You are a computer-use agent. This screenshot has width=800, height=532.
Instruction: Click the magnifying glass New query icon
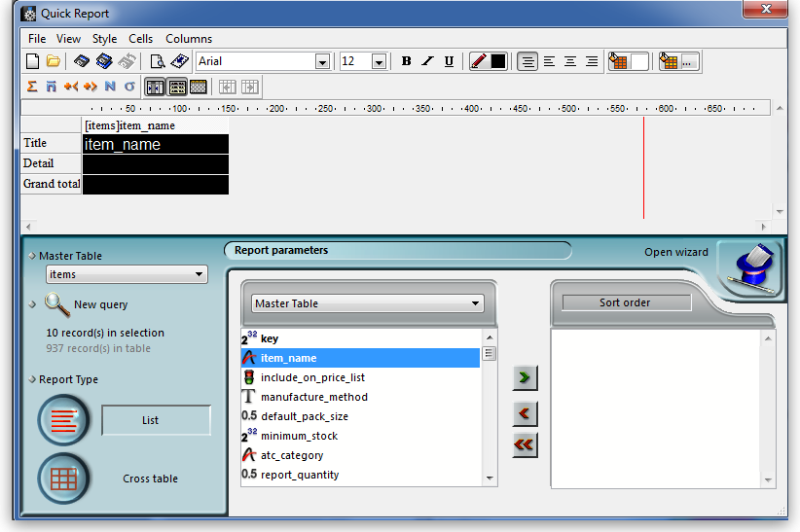coord(57,304)
